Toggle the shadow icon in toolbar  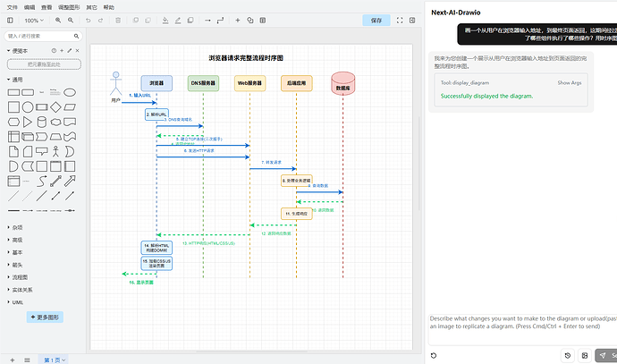[190, 20]
